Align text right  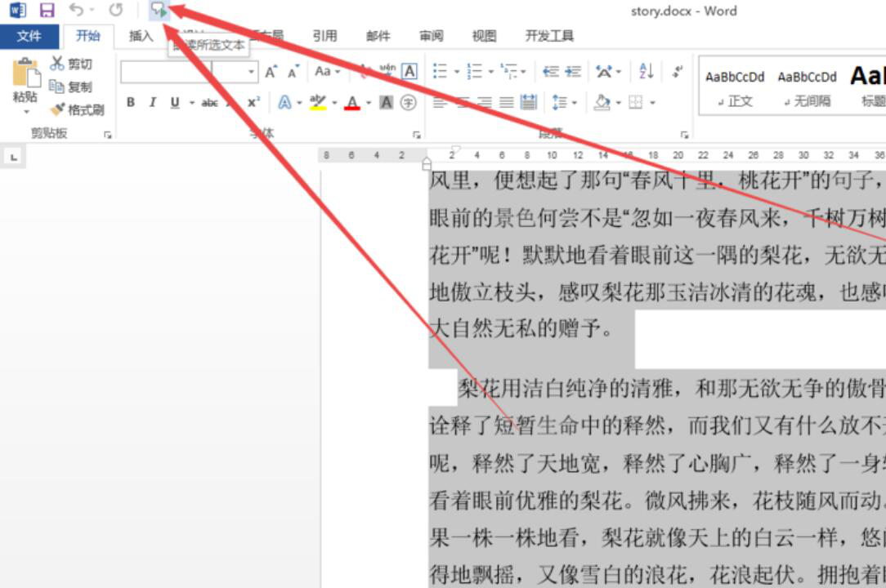[x=484, y=102]
